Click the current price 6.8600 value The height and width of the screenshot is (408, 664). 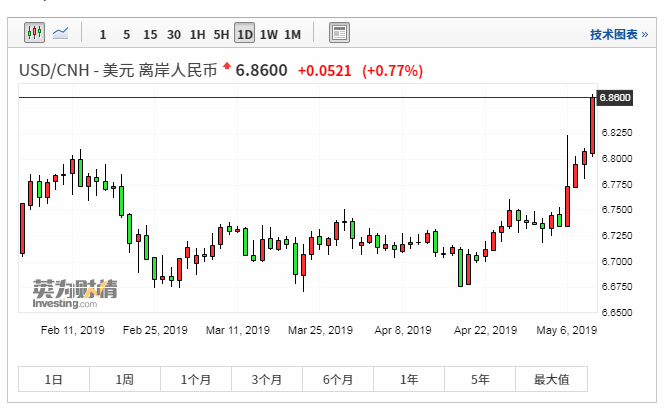pos(261,70)
